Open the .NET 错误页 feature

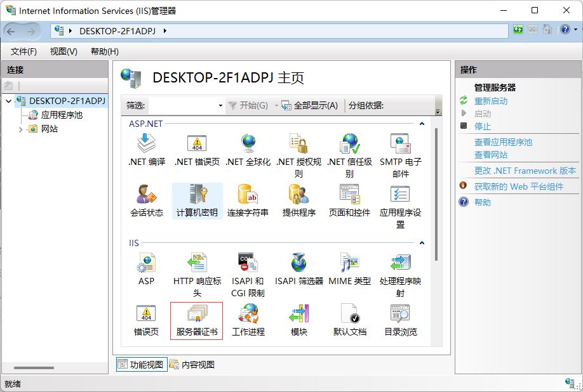click(197, 150)
